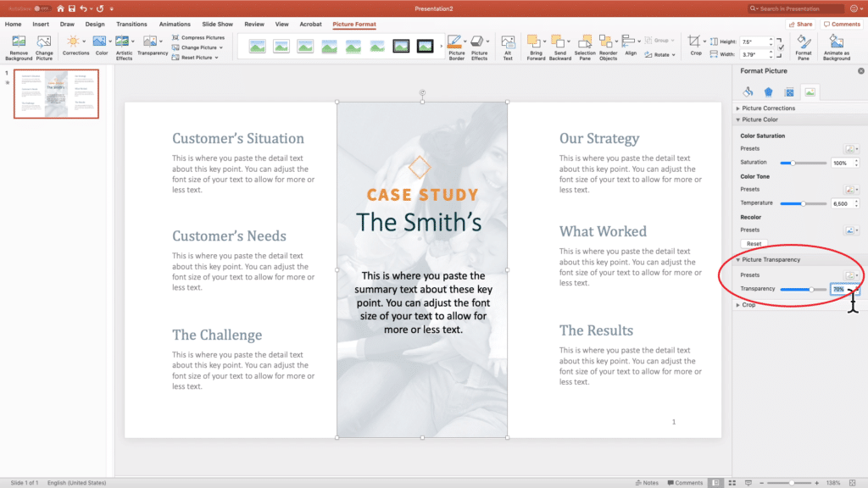The height and width of the screenshot is (488, 868).
Task: Click the Crop tool icon
Action: 693,41
